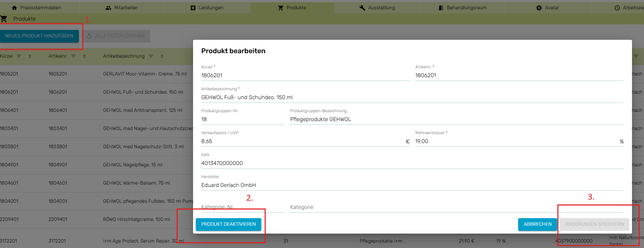Image resolution: width=644 pixels, height=248 pixels.
Task: Open the filter for Artikelbezeichnung column
Action: [x=151, y=56]
